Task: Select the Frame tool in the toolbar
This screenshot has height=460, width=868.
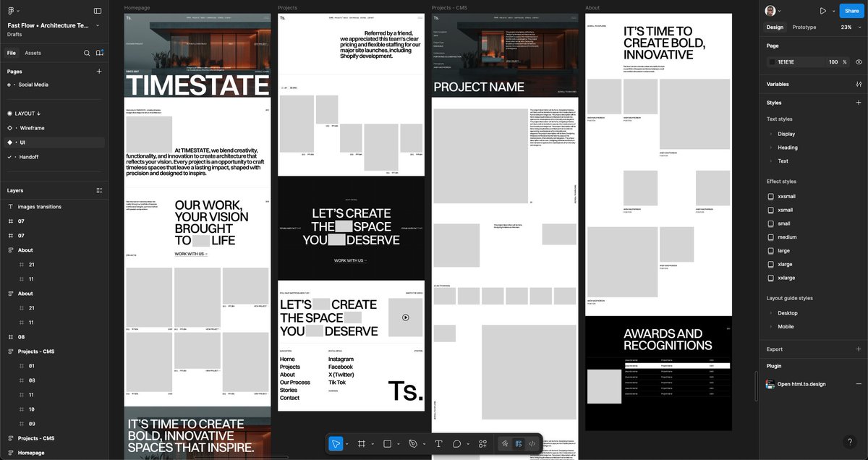Action: (362, 443)
